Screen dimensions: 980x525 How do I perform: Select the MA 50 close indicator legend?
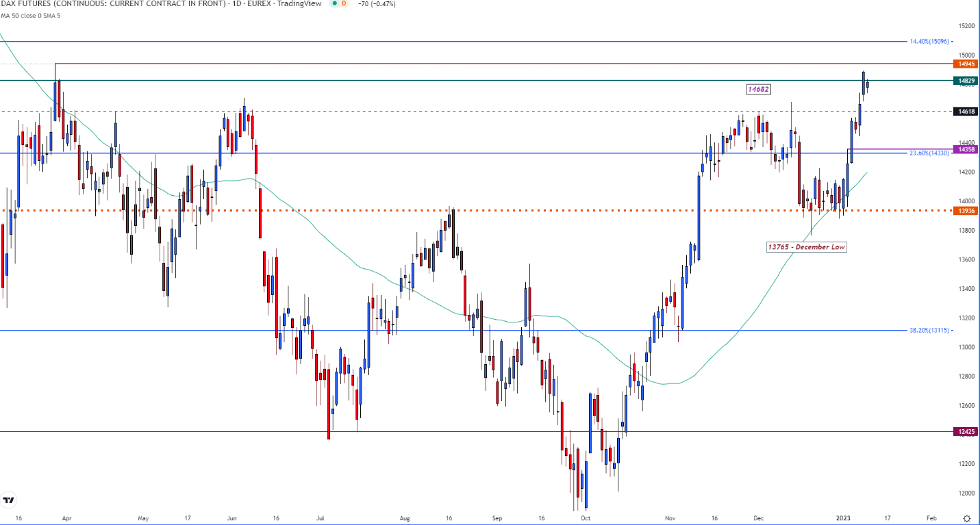(31, 16)
